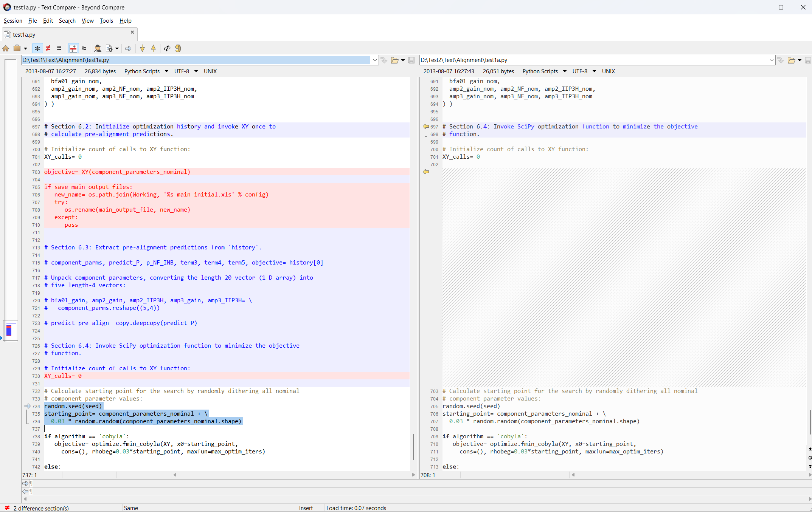Open the Edit menu
This screenshot has width=812, height=512.
48,21
